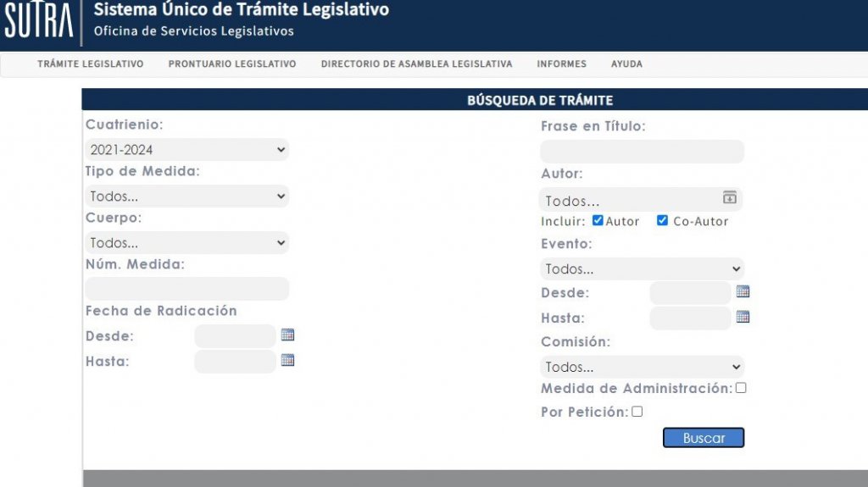Open the Cuatrienio 2021-2024 dropdown
The image size is (868, 487).
click(186, 150)
